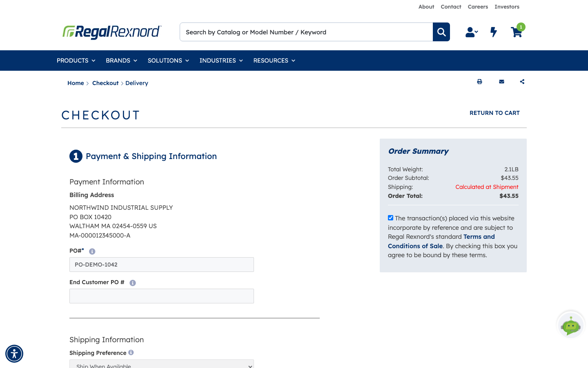Open the user account menu icon

[472, 32]
